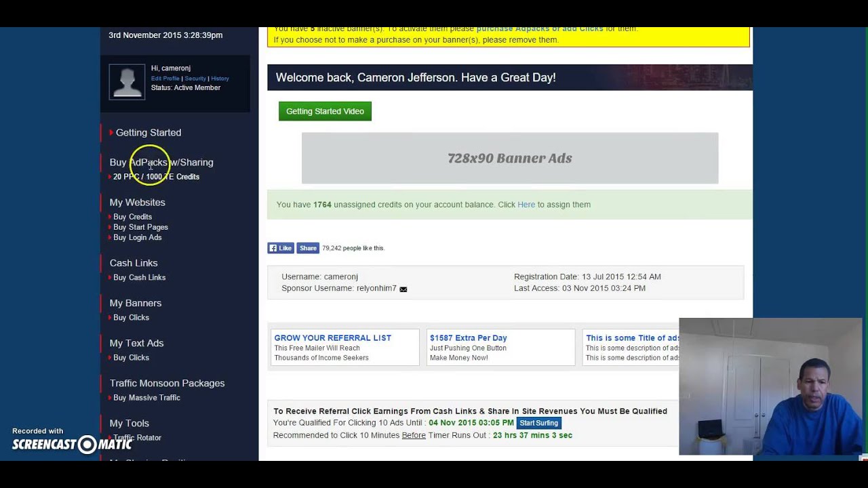This screenshot has width=868, height=488.
Task: Click the 79,242 people like this text
Action: point(353,248)
